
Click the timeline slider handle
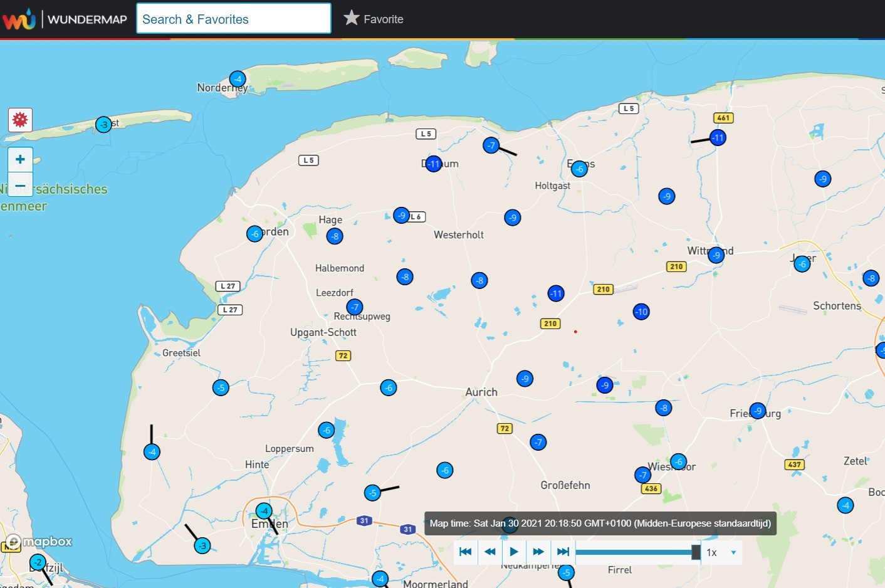(696, 552)
